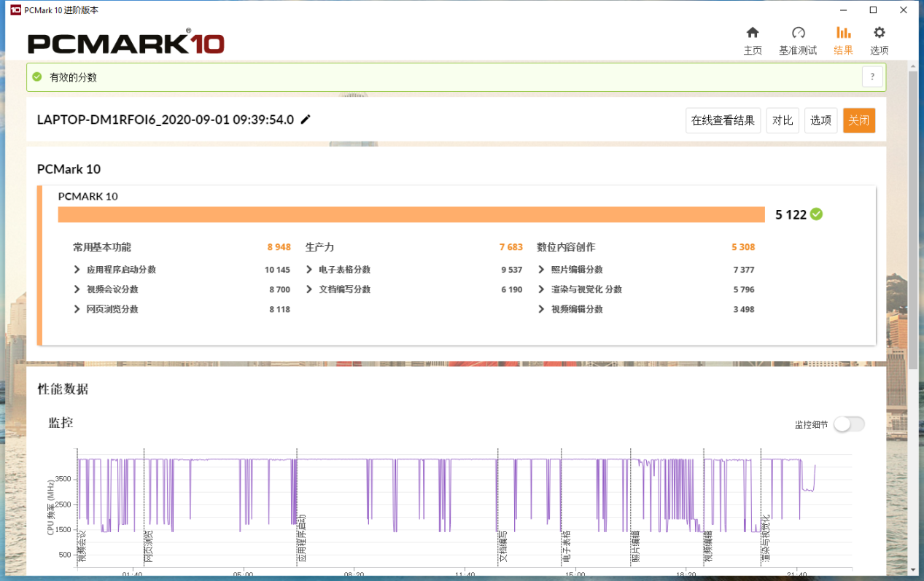The image size is (924, 581).
Task: Click the score value 7 377
Action: point(744,270)
